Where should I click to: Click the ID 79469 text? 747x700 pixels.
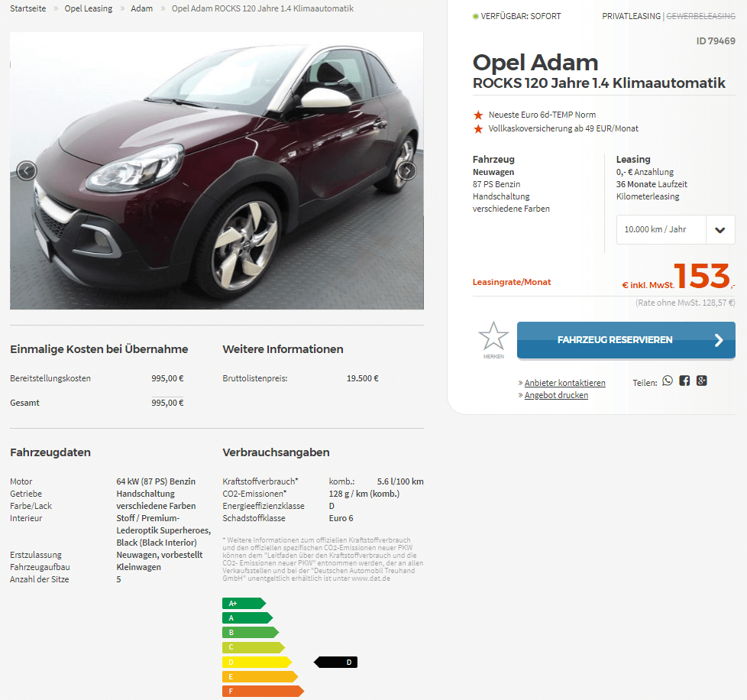716,41
